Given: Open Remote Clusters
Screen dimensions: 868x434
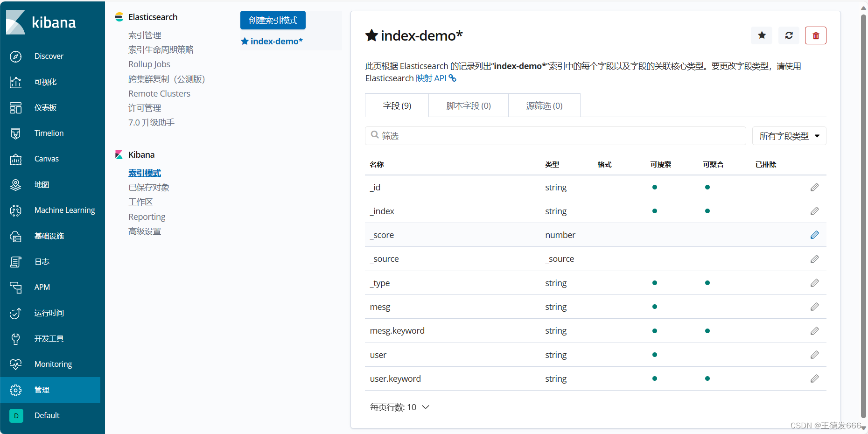Looking at the screenshot, I should (160, 93).
